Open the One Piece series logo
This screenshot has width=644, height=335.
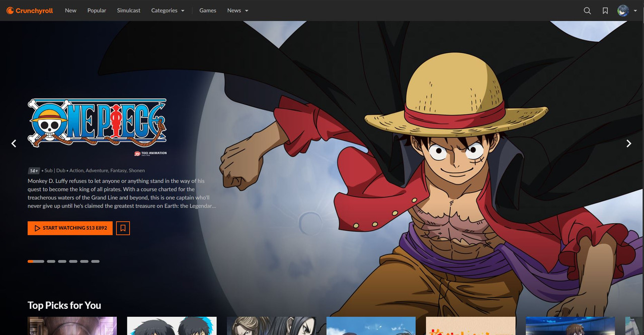click(x=97, y=123)
